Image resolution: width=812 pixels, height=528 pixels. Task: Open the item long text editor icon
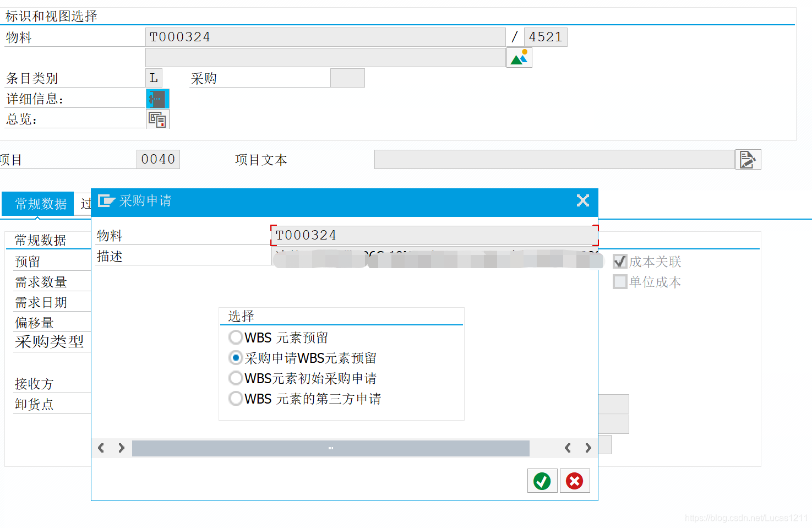748,160
